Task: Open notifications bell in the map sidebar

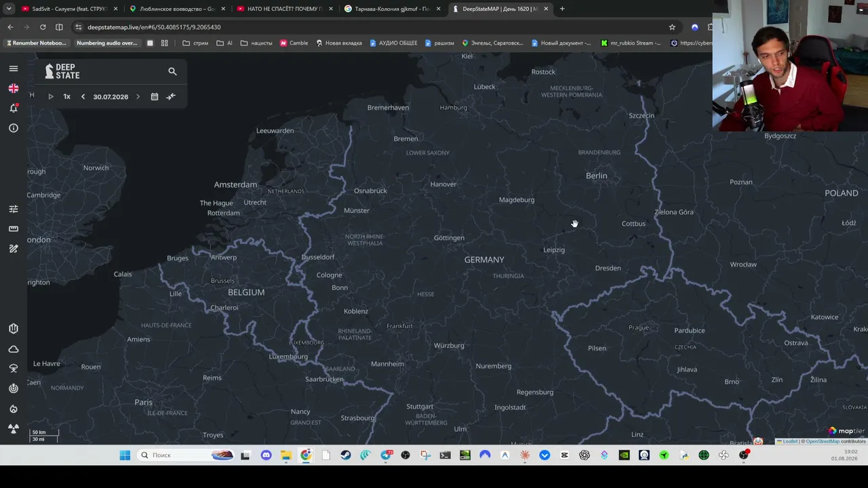Action: pyautogui.click(x=14, y=108)
